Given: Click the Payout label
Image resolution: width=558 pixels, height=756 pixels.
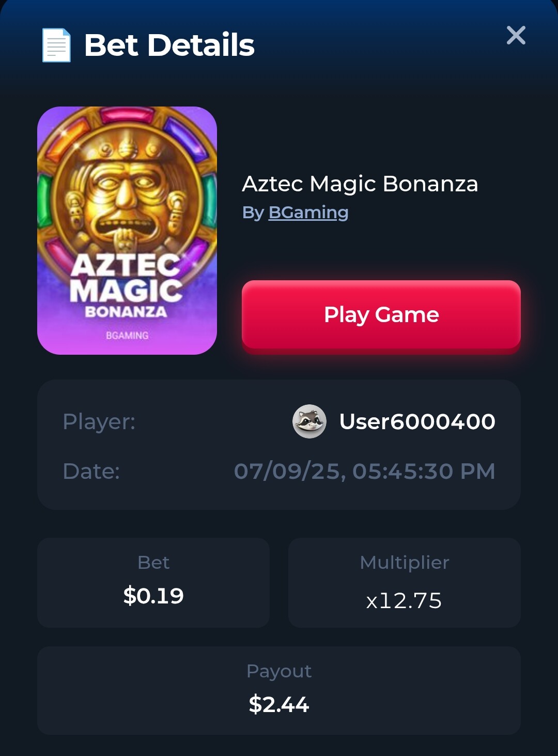Looking at the screenshot, I should tap(279, 671).
